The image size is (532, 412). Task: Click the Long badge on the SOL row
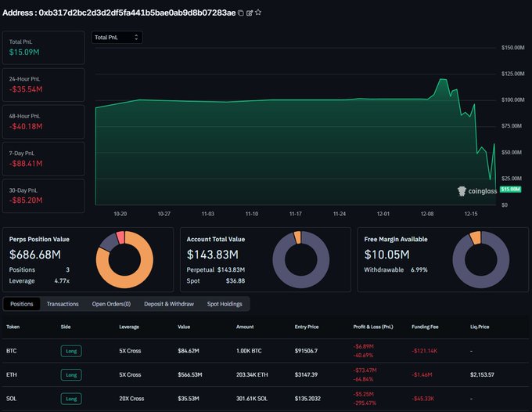tap(71, 398)
